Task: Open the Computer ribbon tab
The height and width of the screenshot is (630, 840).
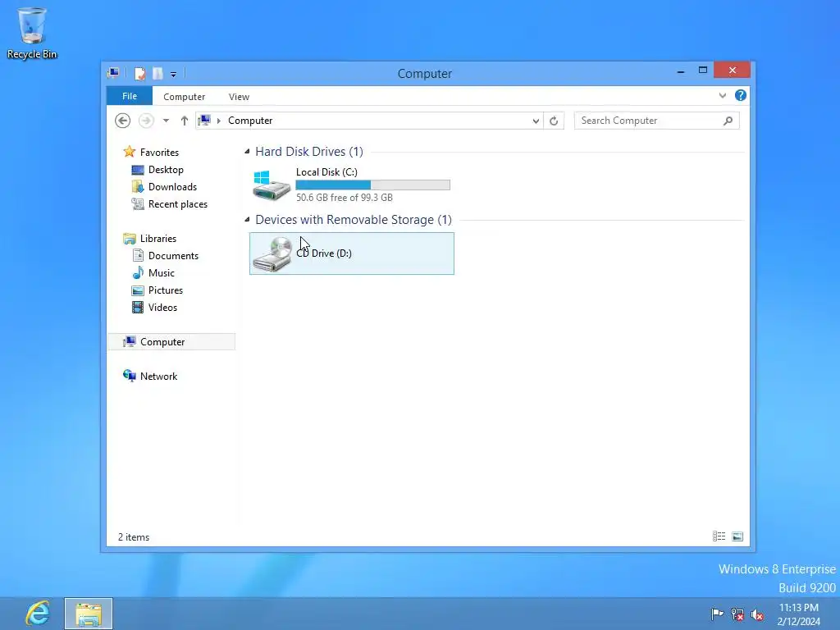Action: [x=185, y=97]
